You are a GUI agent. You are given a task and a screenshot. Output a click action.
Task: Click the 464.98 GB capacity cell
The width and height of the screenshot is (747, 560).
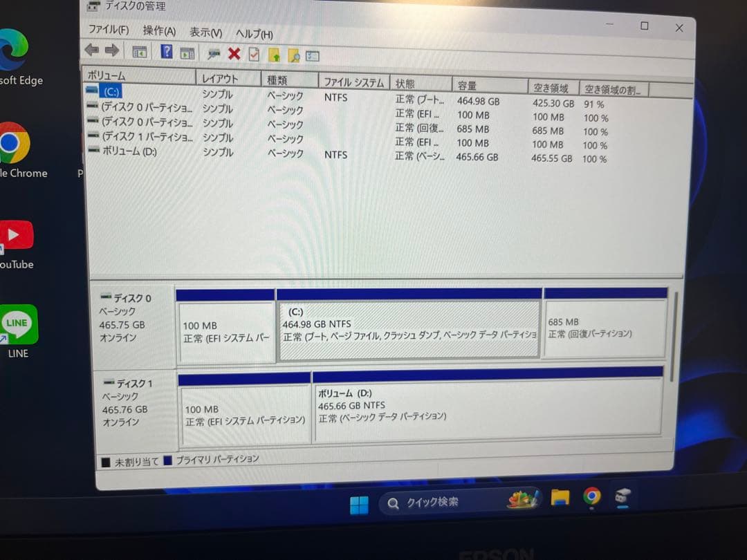point(479,102)
